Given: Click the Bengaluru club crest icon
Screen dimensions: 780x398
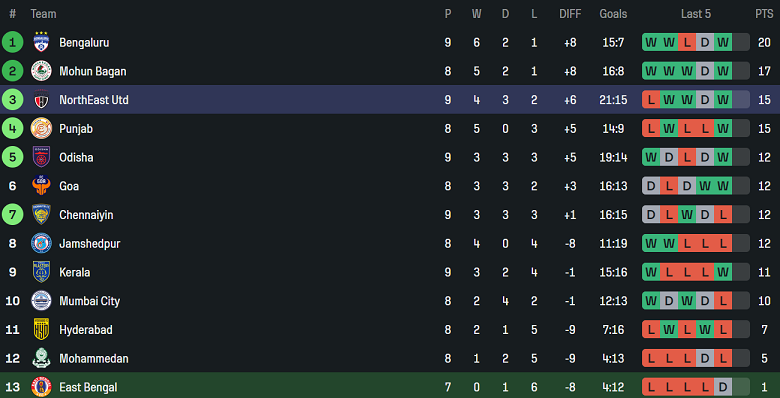Looking at the screenshot, I should [41, 42].
